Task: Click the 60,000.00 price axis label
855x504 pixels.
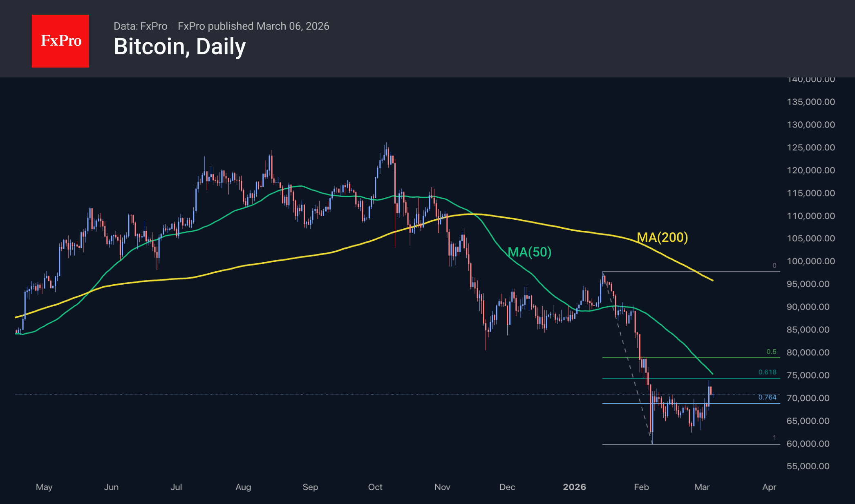Action: [808, 444]
